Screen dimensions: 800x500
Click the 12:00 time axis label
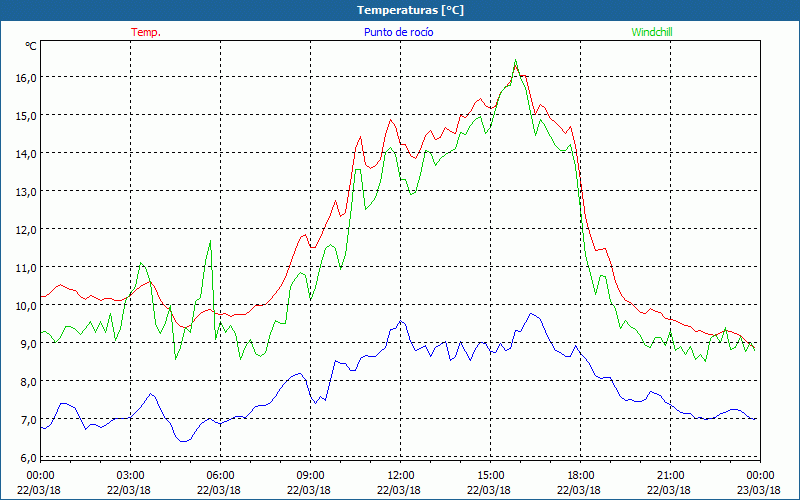click(x=401, y=476)
